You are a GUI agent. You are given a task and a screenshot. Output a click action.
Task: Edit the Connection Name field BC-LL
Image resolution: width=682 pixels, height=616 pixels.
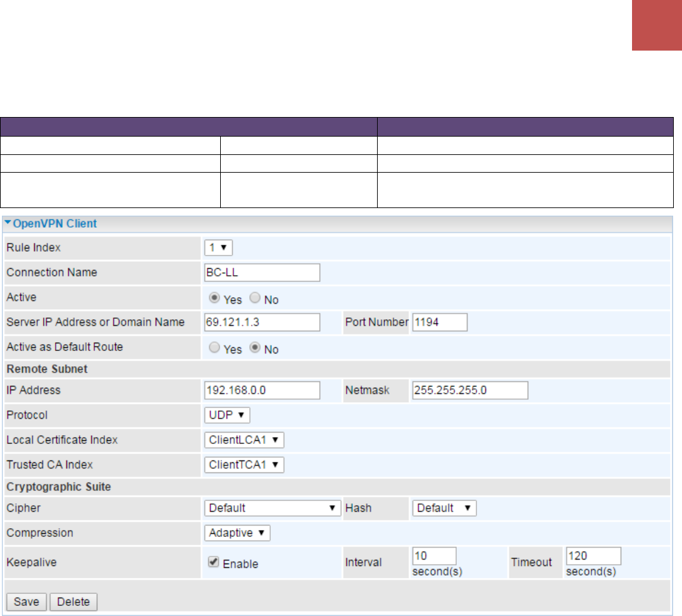coord(263,273)
